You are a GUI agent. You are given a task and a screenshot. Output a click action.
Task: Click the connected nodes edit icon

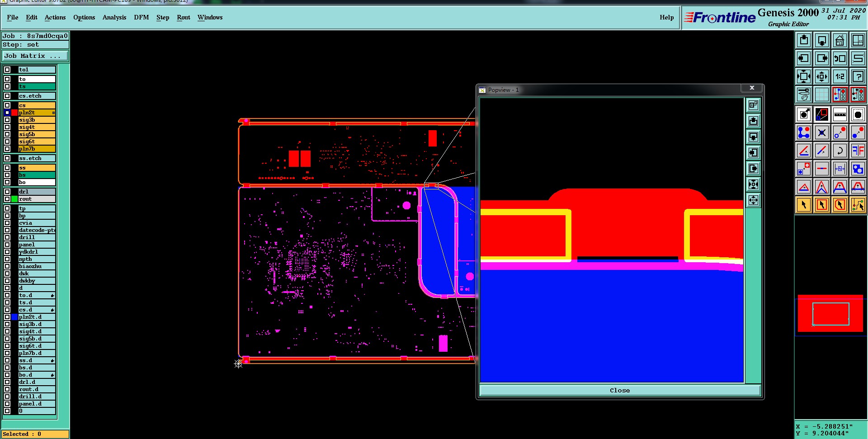(x=804, y=132)
